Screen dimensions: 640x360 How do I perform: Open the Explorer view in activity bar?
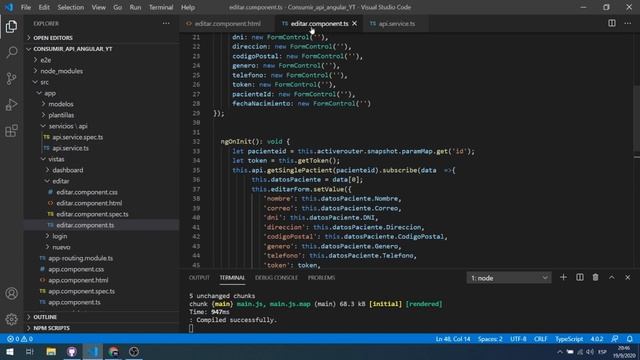tap(11, 27)
